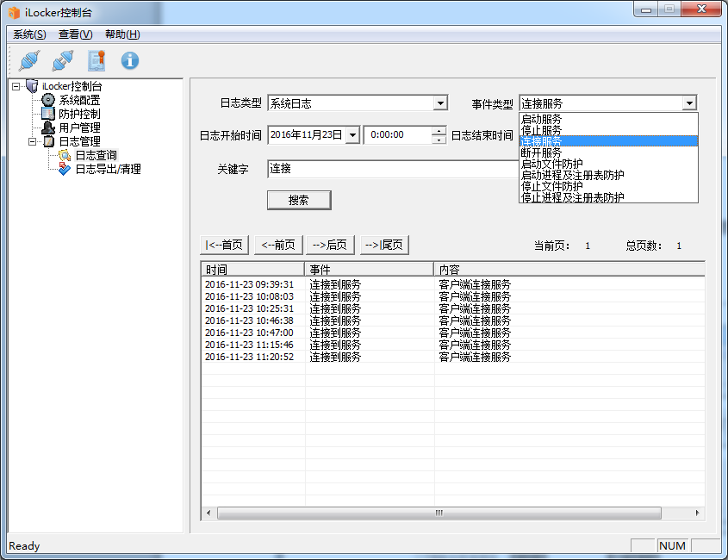Click the 搜索 search button
This screenshot has height=560, width=728.
click(x=299, y=200)
